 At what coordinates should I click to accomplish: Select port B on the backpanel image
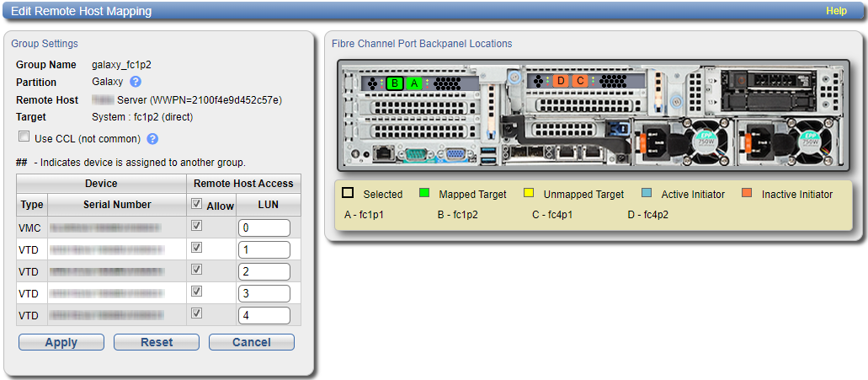point(394,83)
